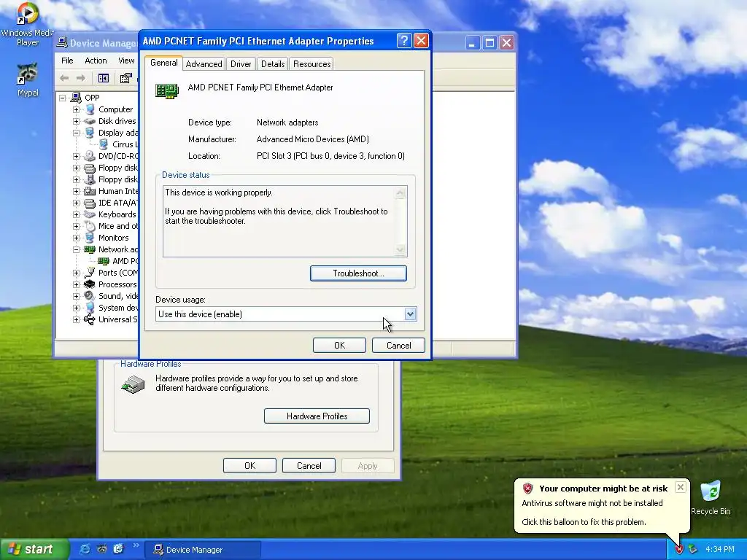Click the Universal Serial Bus USB icon
This screenshot has width=747, height=560.
pos(90,319)
